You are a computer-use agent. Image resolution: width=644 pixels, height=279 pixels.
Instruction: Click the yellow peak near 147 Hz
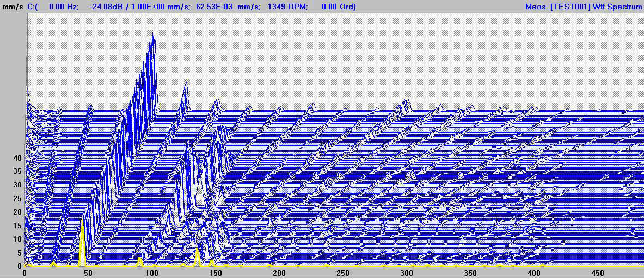(212, 261)
